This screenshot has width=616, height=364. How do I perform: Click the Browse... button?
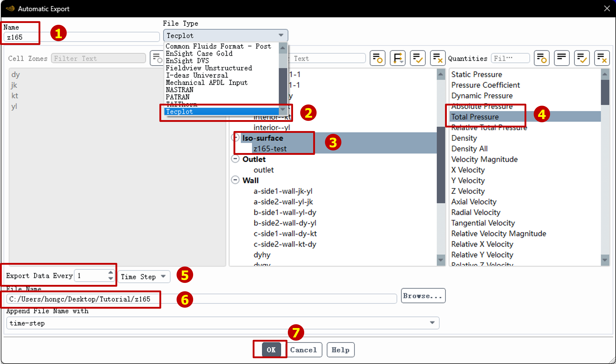point(423,296)
